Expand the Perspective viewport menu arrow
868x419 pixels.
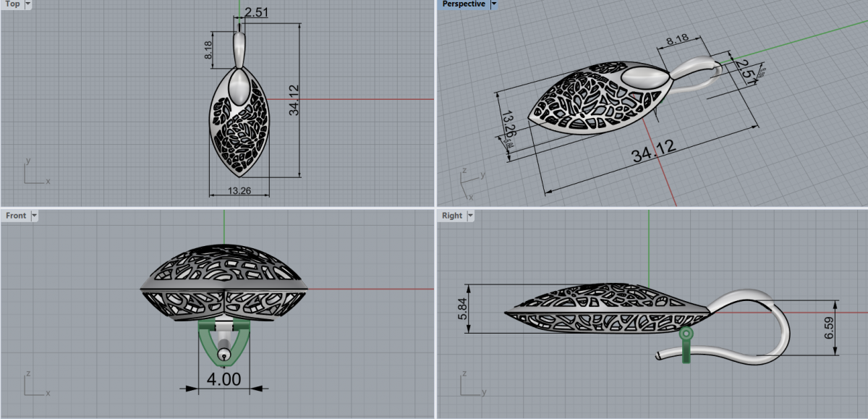click(494, 4)
